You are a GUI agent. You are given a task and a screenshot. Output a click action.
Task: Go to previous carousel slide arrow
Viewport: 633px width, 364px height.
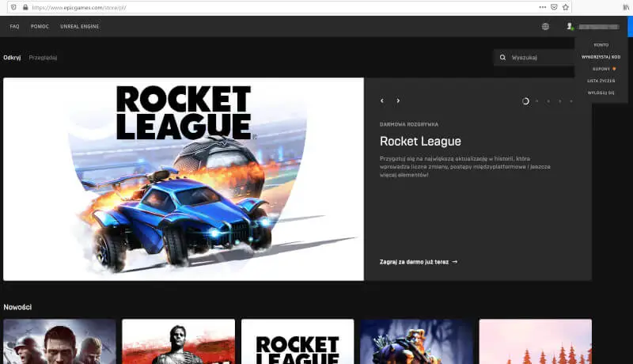(381, 100)
